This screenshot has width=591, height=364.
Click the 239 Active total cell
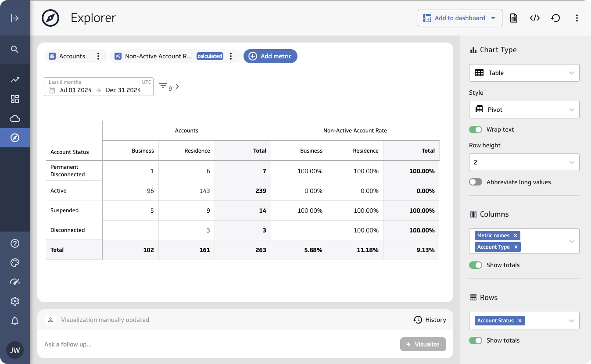[x=243, y=191]
